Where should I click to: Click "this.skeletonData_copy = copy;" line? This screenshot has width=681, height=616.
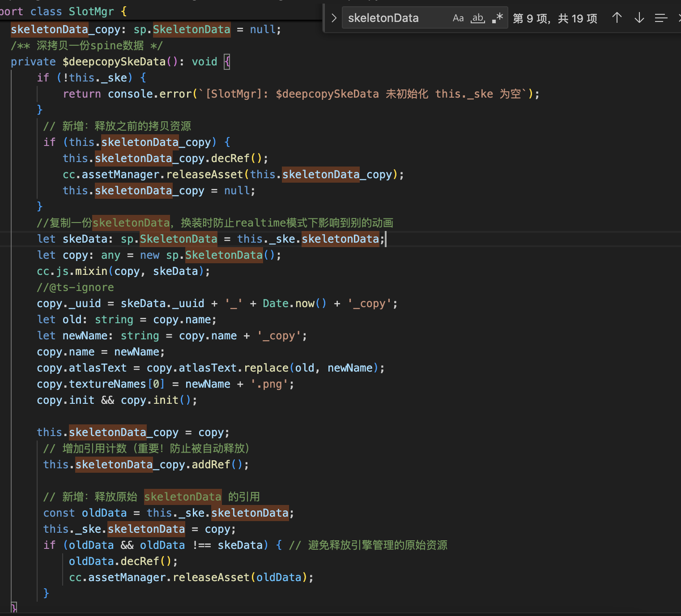coord(133,432)
